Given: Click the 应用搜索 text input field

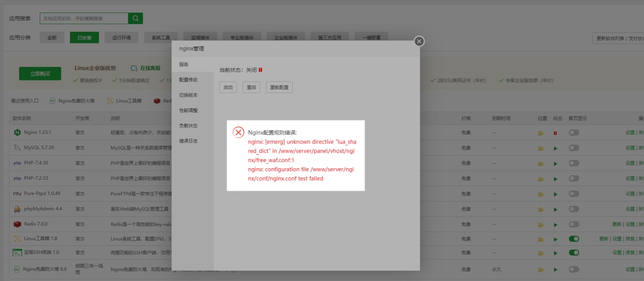Looking at the screenshot, I should 84,18.
